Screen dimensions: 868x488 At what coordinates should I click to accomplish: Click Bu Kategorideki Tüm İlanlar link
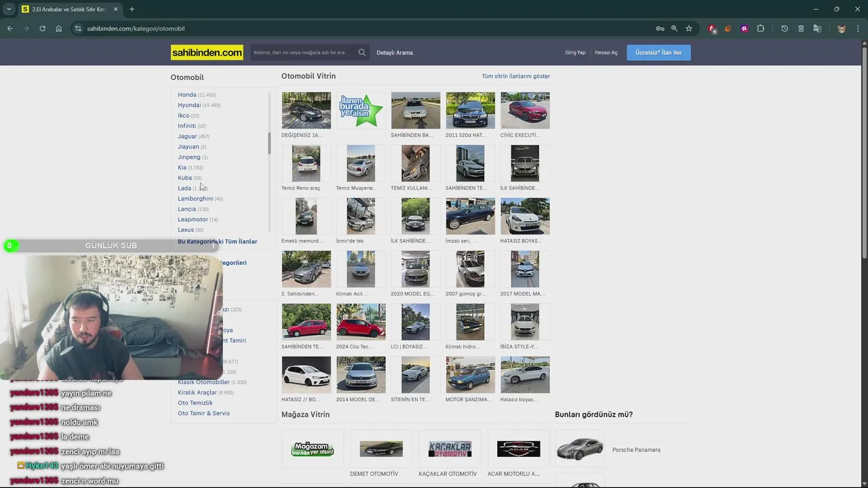click(218, 241)
